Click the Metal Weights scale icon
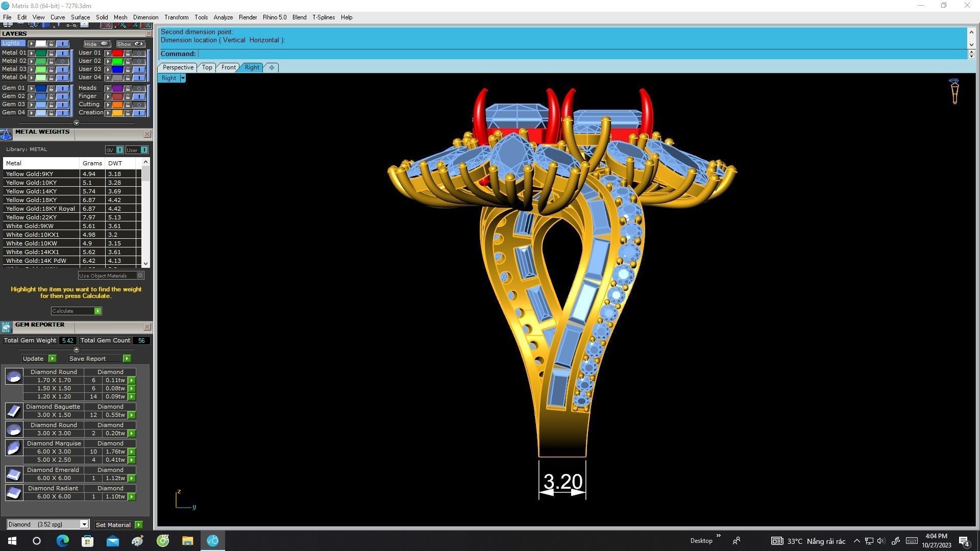Screen dimensions: 980x551 click(6, 135)
